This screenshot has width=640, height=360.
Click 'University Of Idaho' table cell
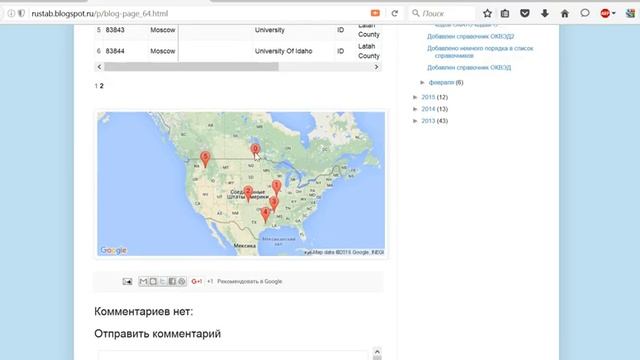click(x=283, y=51)
